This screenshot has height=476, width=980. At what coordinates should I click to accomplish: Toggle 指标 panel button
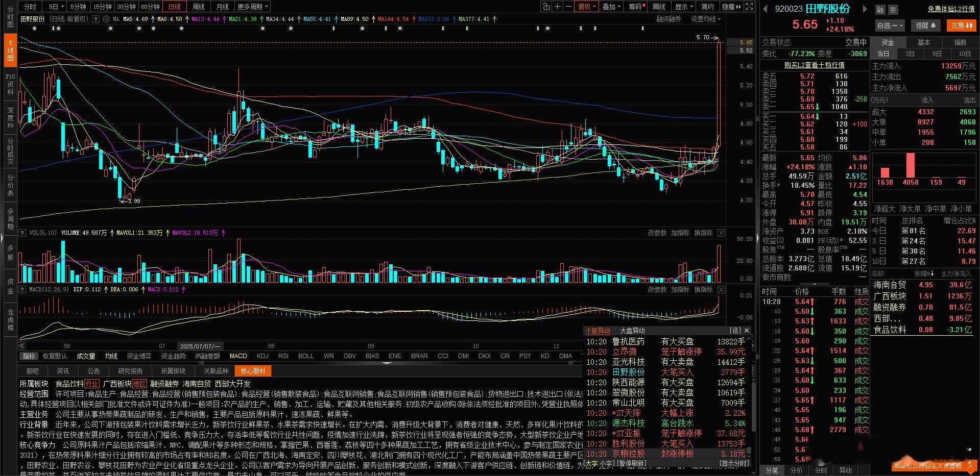click(x=29, y=356)
